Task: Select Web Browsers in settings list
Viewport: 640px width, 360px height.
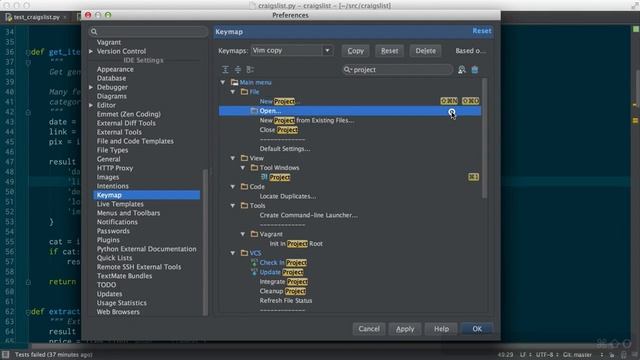Action: 118,312
